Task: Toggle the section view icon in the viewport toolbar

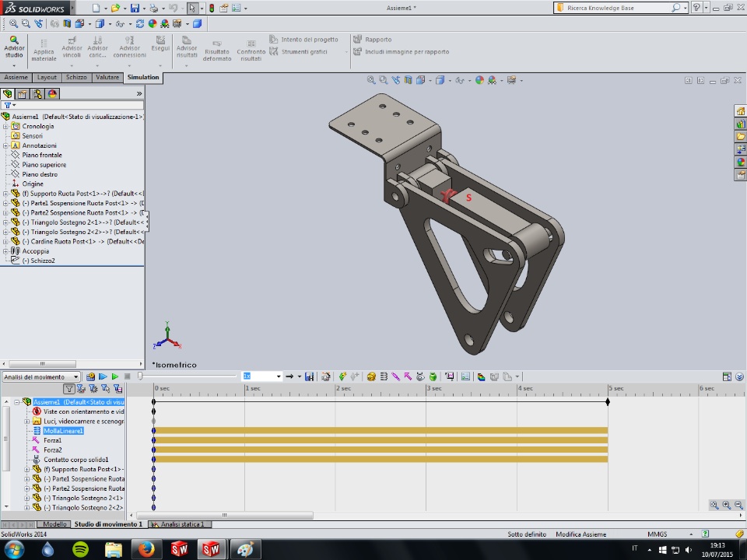Action: tap(408, 80)
